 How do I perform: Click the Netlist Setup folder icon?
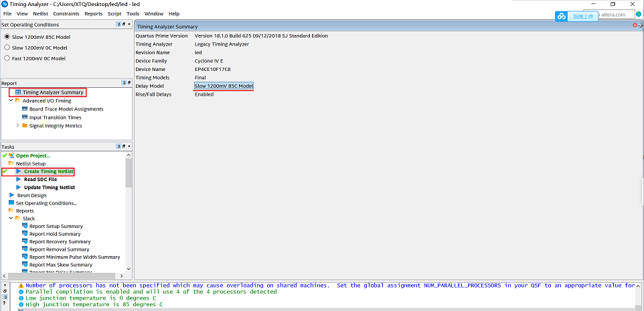coord(11,164)
